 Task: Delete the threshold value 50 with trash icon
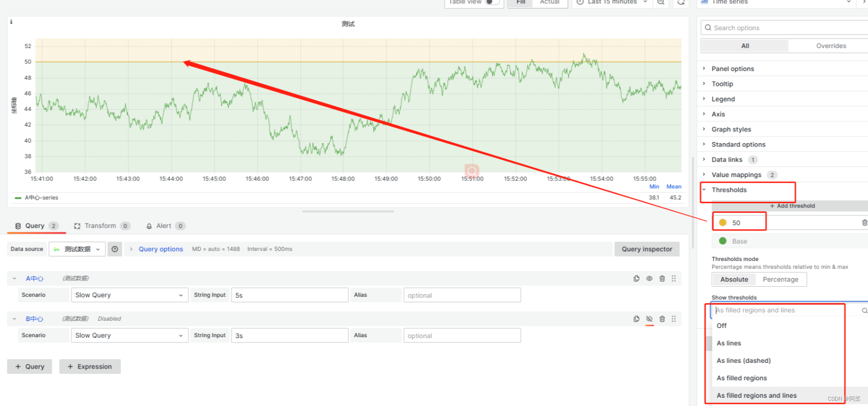pyautogui.click(x=864, y=223)
